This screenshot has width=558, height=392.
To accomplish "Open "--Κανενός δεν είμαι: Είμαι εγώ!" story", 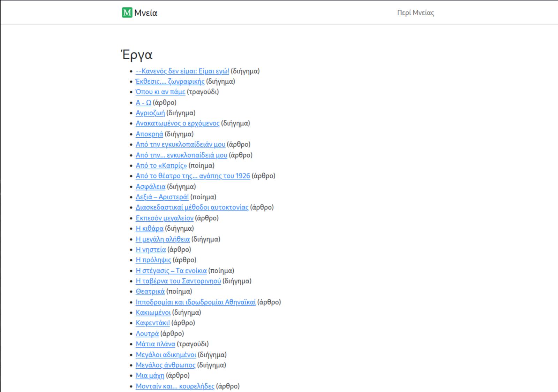I will pyautogui.click(x=182, y=71).
